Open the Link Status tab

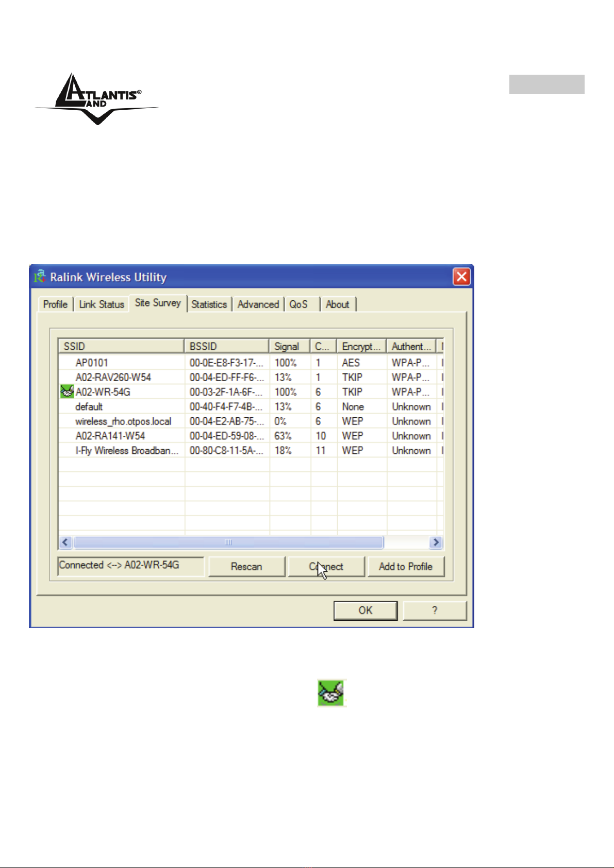click(102, 304)
